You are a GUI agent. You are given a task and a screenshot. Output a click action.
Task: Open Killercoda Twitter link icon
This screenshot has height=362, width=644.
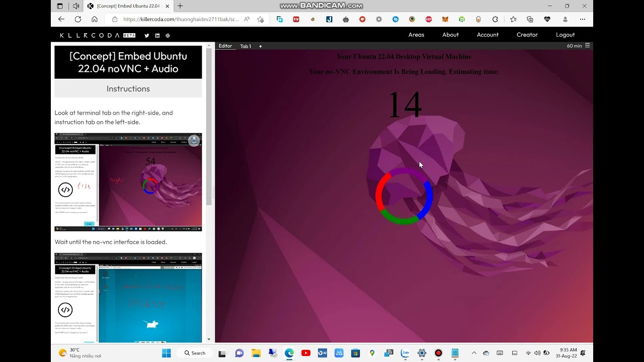[147, 36]
